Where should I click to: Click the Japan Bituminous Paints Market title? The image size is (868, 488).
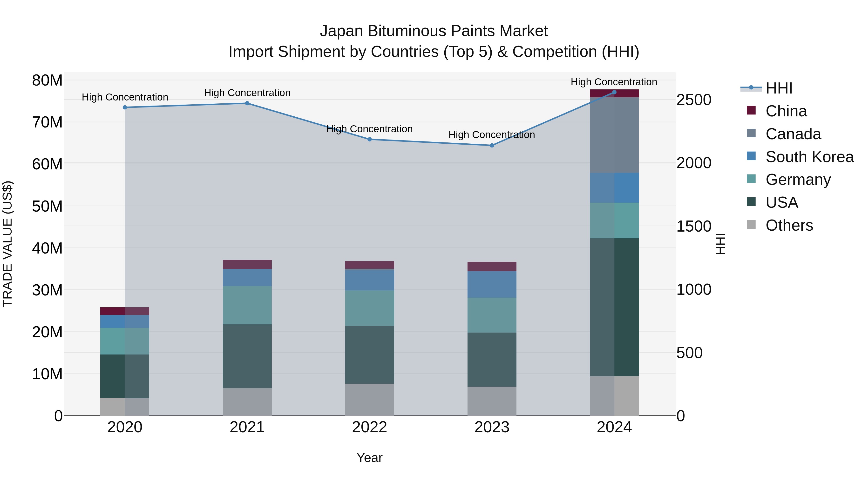click(x=434, y=31)
